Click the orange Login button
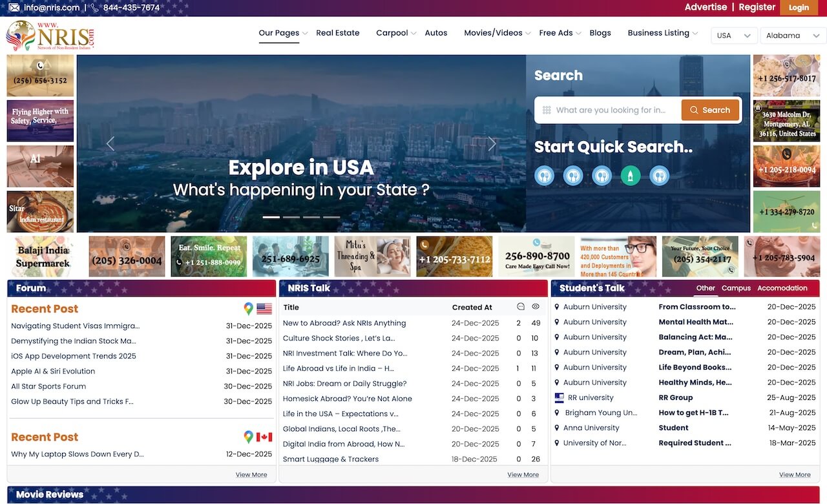 (799, 8)
